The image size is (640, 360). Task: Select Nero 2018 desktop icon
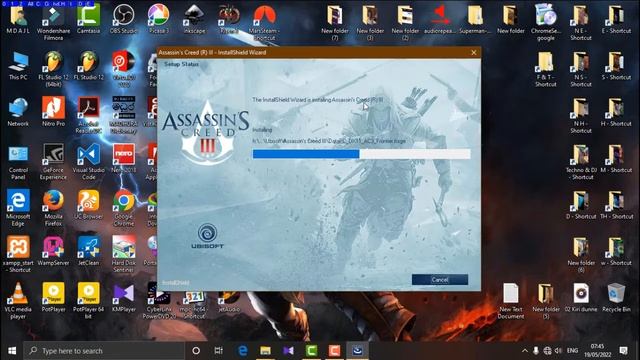pos(124,158)
